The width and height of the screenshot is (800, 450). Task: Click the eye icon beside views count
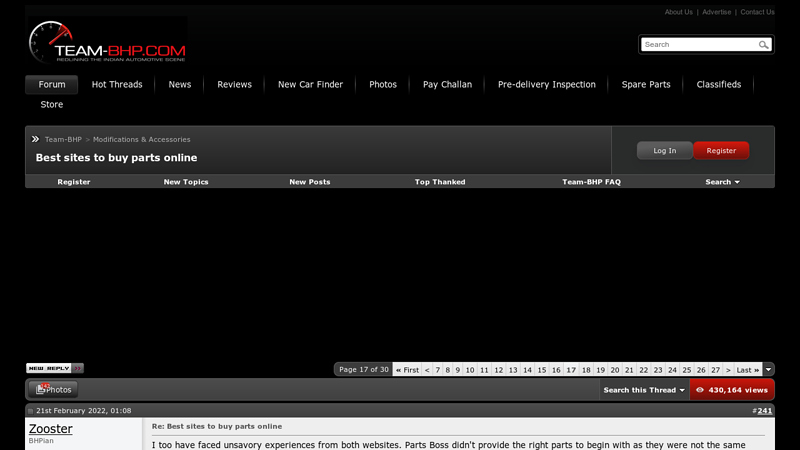pyautogui.click(x=700, y=390)
